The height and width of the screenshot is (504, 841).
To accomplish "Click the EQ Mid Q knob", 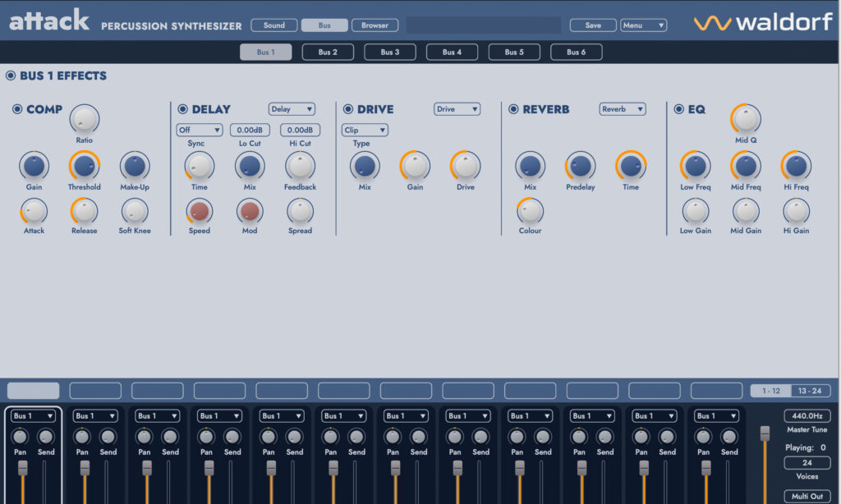I will (746, 120).
